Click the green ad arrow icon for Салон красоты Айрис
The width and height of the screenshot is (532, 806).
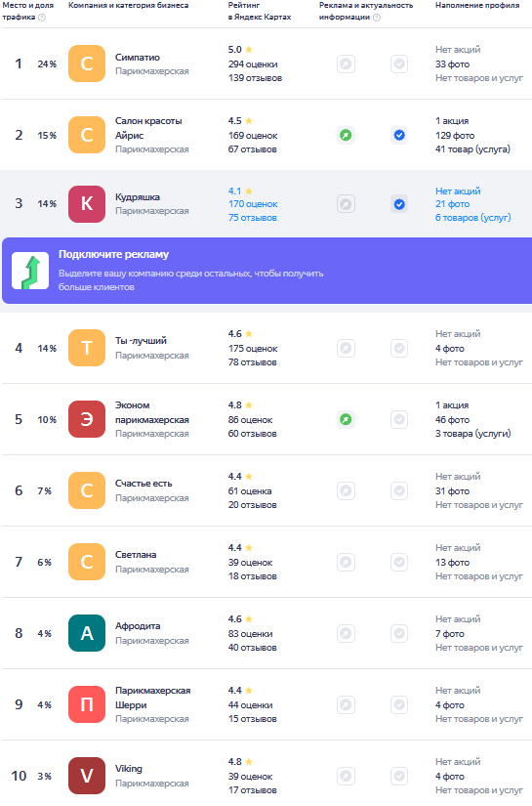point(346,135)
